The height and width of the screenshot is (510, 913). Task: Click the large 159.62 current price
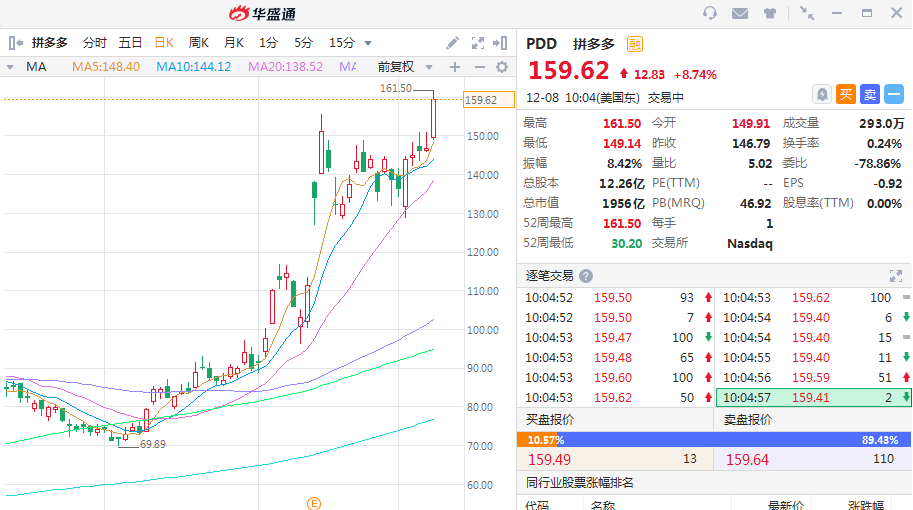(x=568, y=70)
